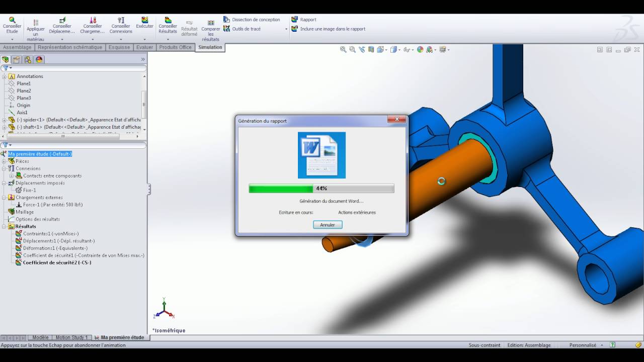
Task: Open Conseiller Déplacements dropdown arrow
Action: coord(62,39)
